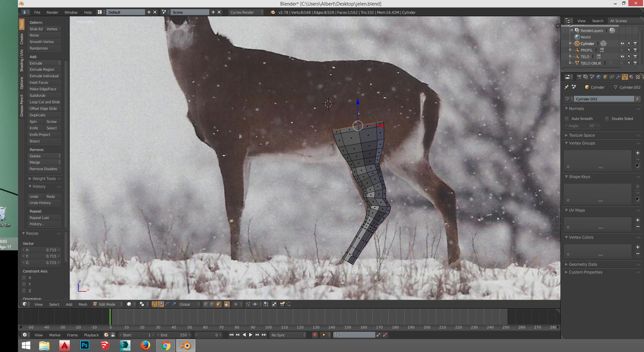This screenshot has height=352, width=644.
Task: Open the Cycles Render engine dropdown
Action: pos(246,12)
